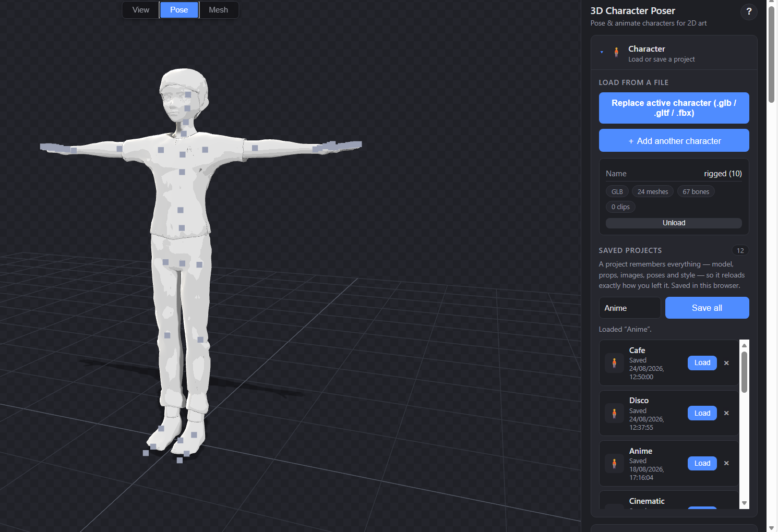
Task: Click the Disco project thumbnail icon
Action: tap(614, 414)
